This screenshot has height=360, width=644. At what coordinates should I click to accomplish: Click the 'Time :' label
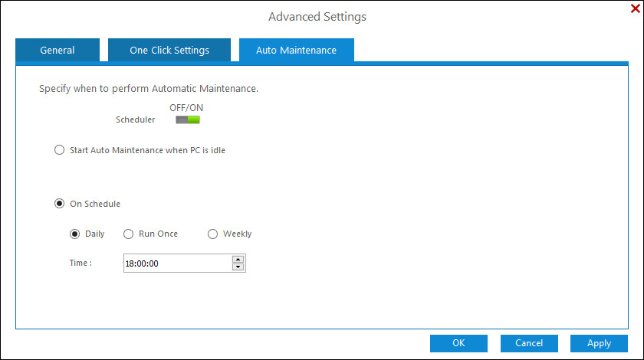click(x=81, y=263)
